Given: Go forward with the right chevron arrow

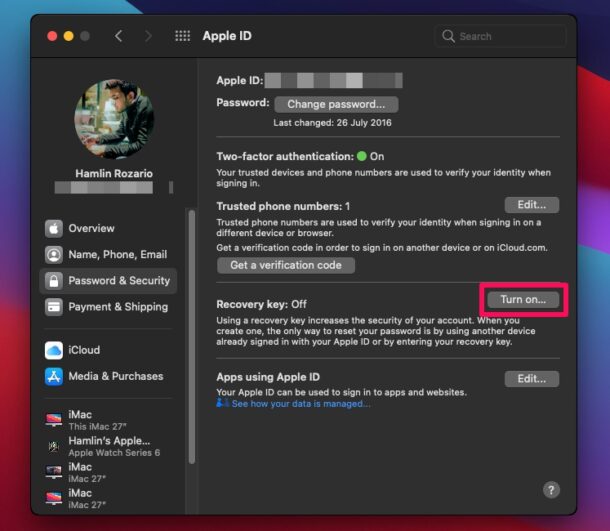Looking at the screenshot, I should point(148,36).
